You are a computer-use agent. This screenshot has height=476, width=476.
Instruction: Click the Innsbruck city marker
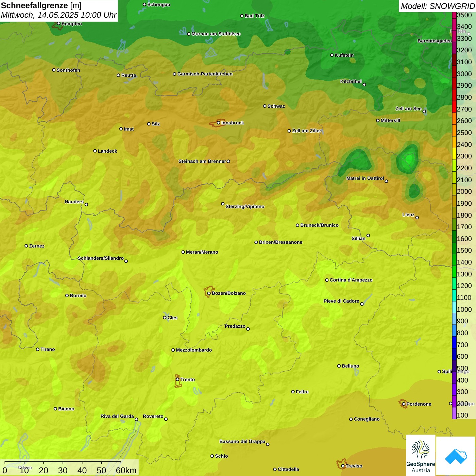[x=219, y=123]
